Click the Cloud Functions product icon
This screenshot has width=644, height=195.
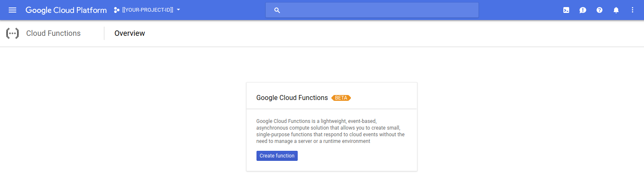(x=12, y=33)
